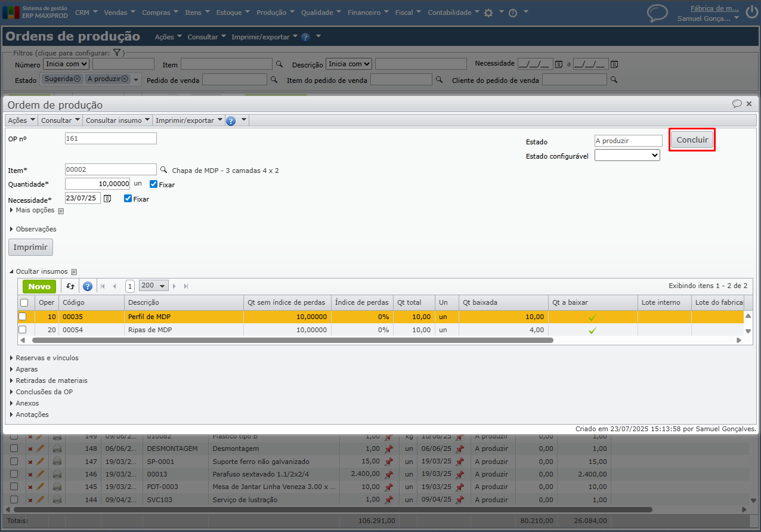This screenshot has width=761, height=532.
Task: Toggle the Fixar checkbox beside Necessidade
Action: [x=128, y=199]
